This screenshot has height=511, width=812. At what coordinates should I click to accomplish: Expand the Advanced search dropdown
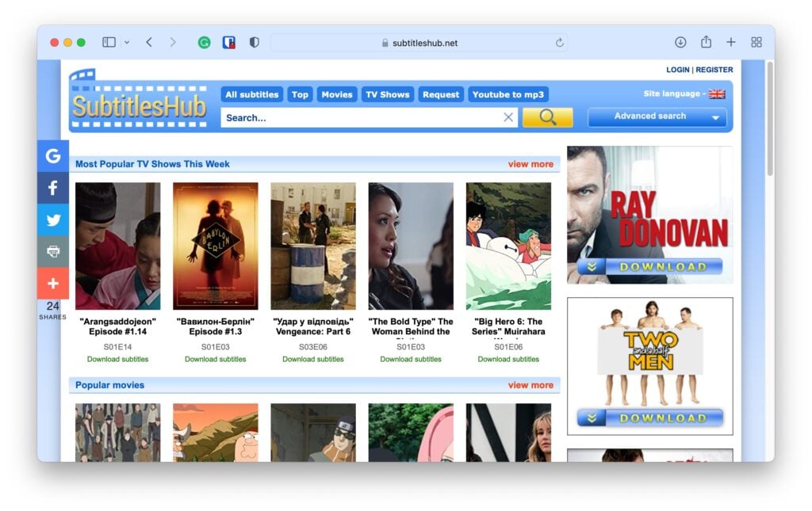(657, 117)
